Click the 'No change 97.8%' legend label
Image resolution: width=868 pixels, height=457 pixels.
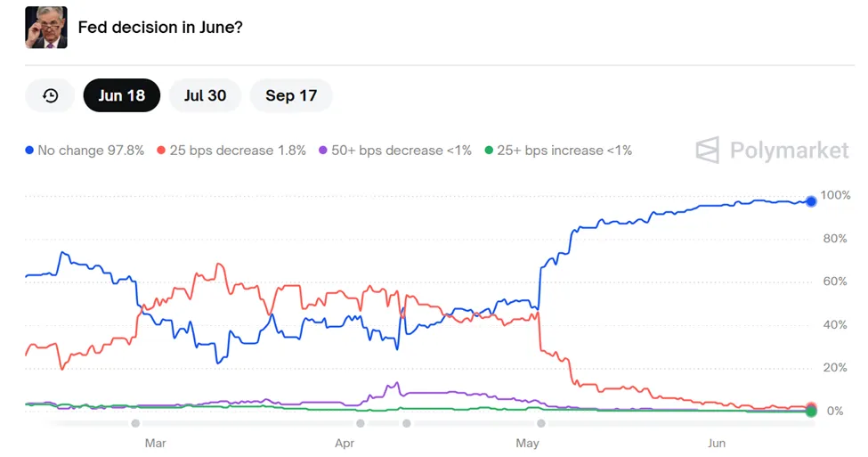pos(91,151)
